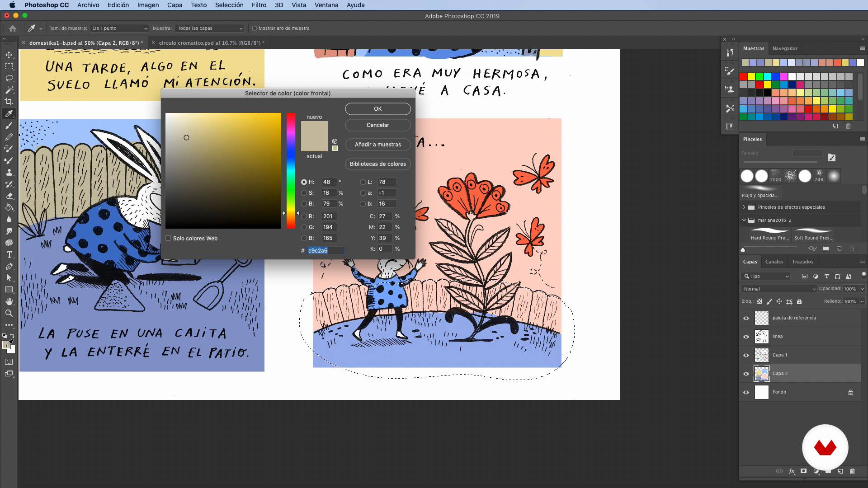The image size is (868, 488).
Task: Select the Clone Stamp tool
Action: (9, 172)
